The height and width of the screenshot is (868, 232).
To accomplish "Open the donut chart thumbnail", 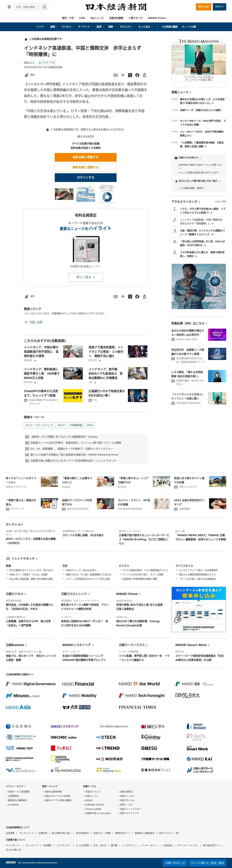I will click(107, 194).
